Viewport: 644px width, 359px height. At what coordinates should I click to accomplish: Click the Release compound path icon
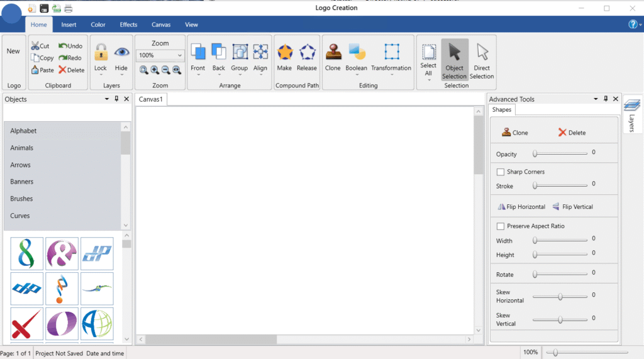pyautogui.click(x=307, y=53)
